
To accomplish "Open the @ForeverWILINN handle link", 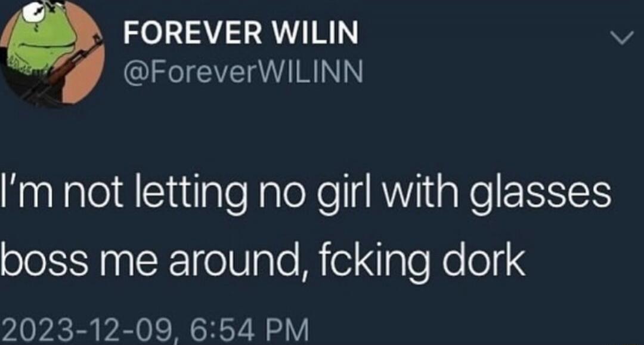I will tap(243, 73).
